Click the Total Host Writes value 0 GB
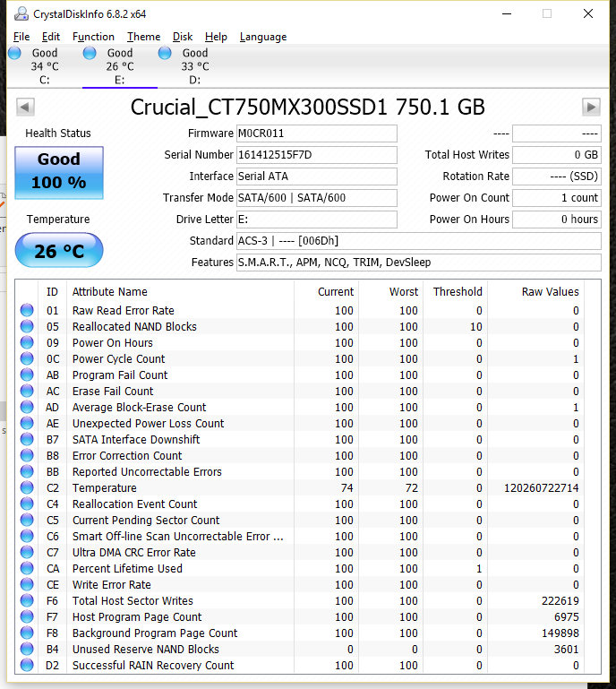Image resolution: width=616 pixels, height=689 pixels. 557,155
